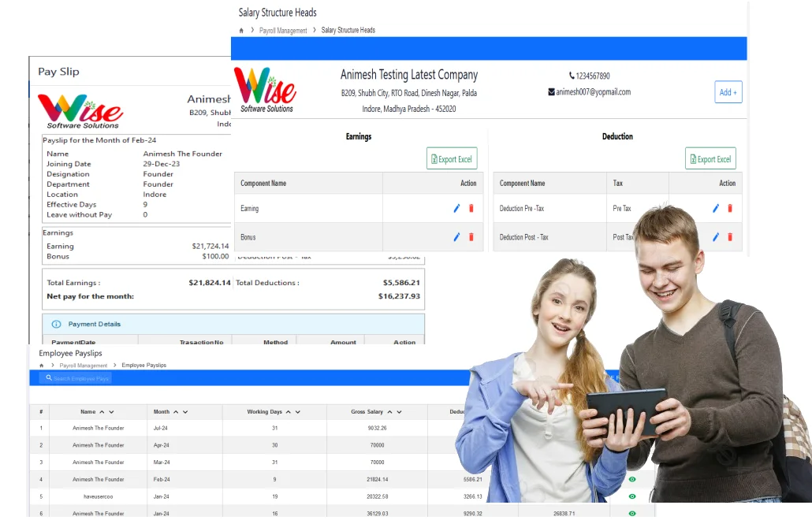This screenshot has height=520, width=812.
Task: Sort Working Days descending with down arrow
Action: 298,412
